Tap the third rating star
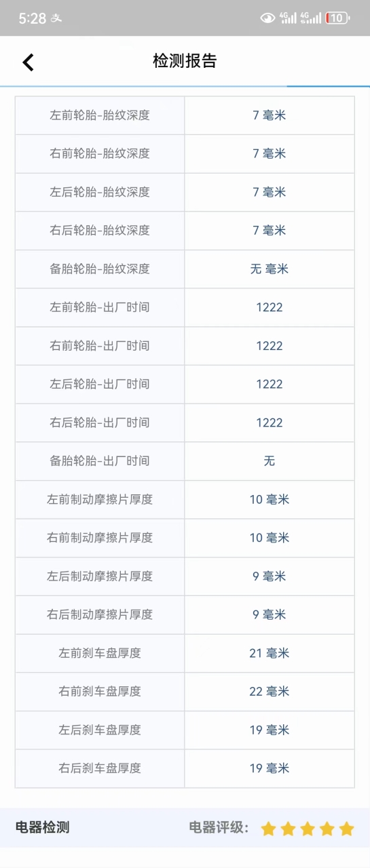The image size is (370, 868). point(308,828)
